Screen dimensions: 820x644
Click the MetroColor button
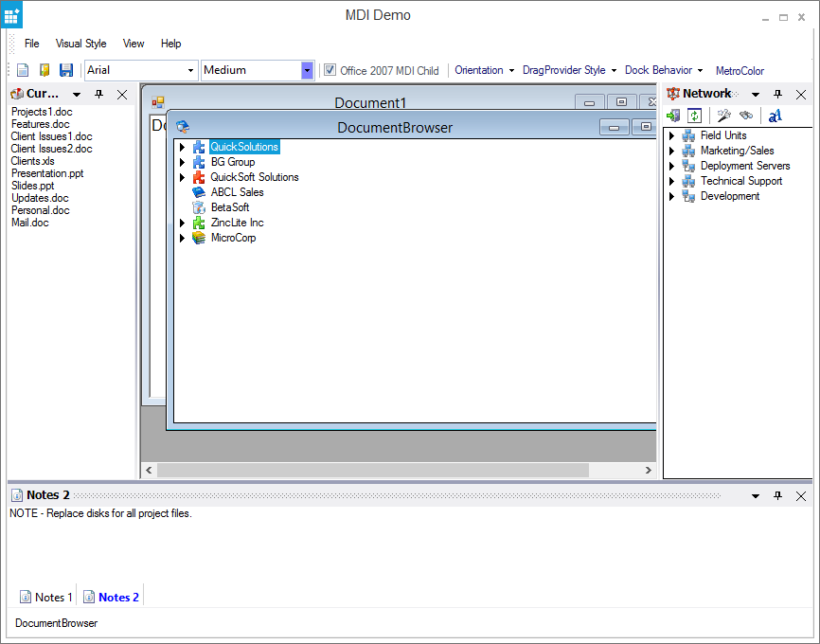click(x=740, y=71)
